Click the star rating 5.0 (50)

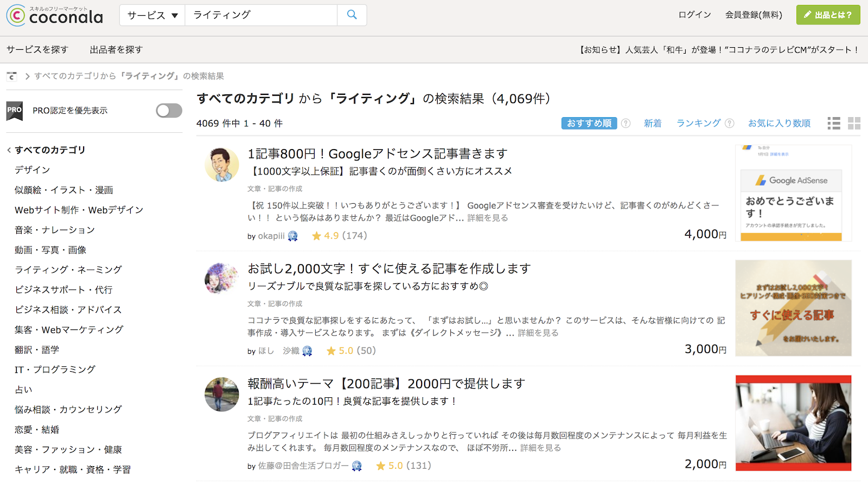351,351
